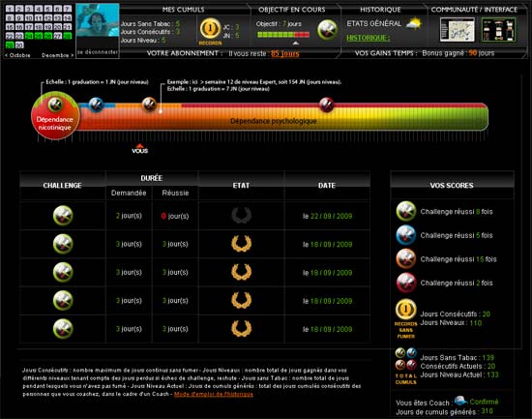Screen dimensions: 532x419
Task: Click the objective progress bar
Action: pyautogui.click(x=283, y=34)
